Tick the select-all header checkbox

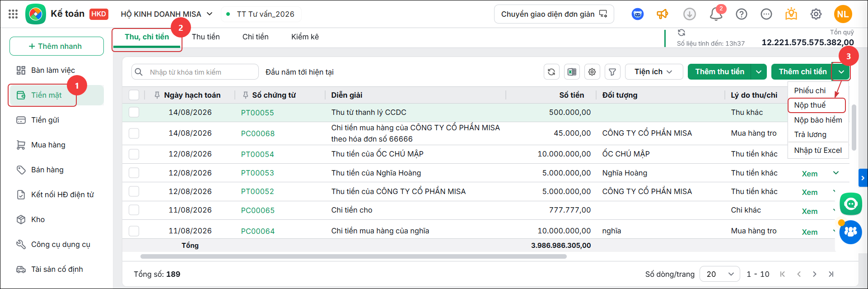[x=134, y=95]
